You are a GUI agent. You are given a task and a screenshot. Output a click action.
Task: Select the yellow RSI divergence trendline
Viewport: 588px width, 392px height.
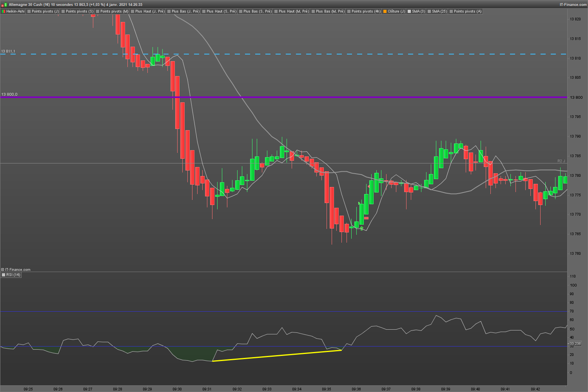click(277, 356)
